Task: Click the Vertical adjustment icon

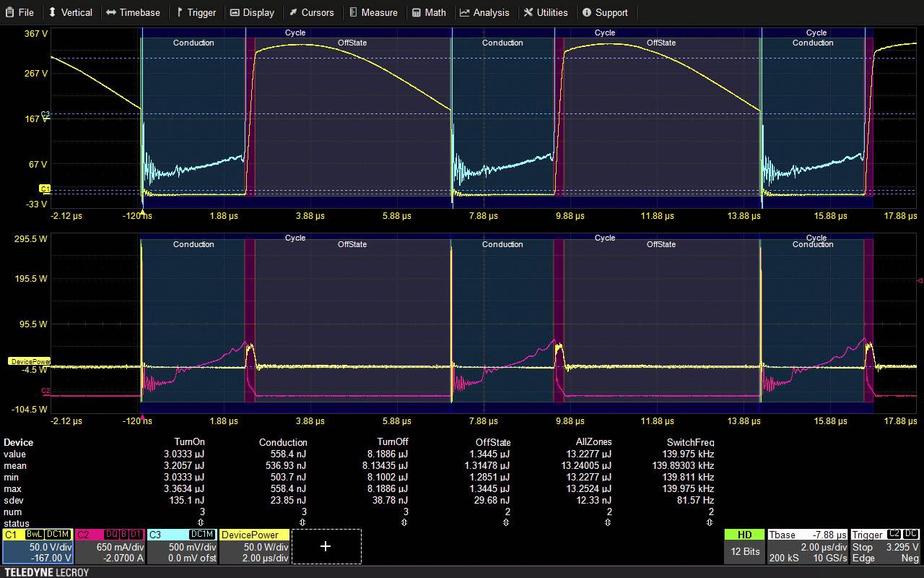Action: 52,12
